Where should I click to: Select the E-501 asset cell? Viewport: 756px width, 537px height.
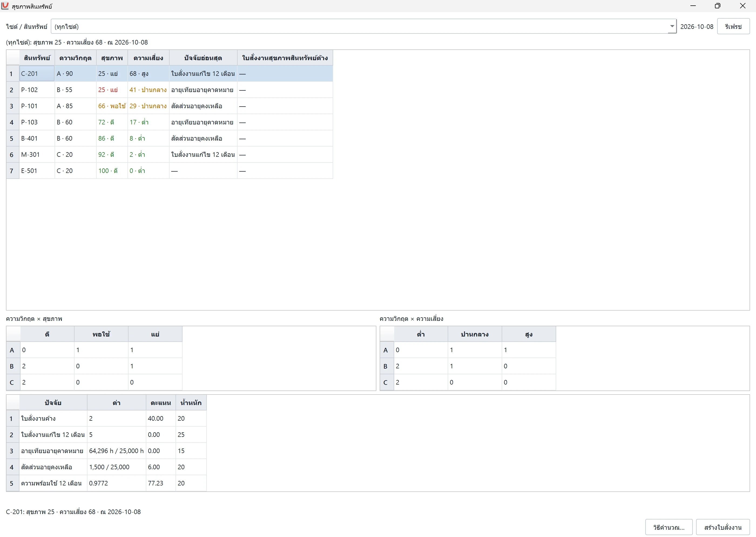click(37, 171)
